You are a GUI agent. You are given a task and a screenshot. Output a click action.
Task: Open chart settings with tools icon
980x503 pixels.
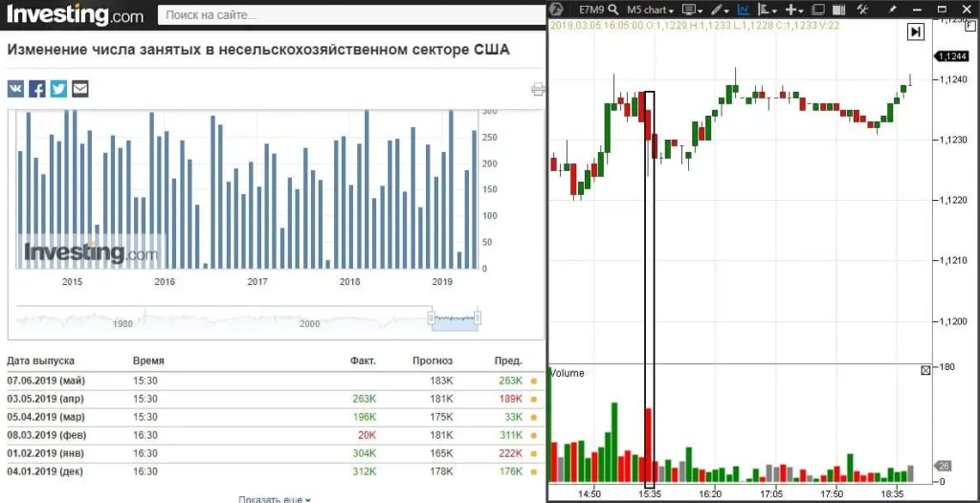pos(863,10)
